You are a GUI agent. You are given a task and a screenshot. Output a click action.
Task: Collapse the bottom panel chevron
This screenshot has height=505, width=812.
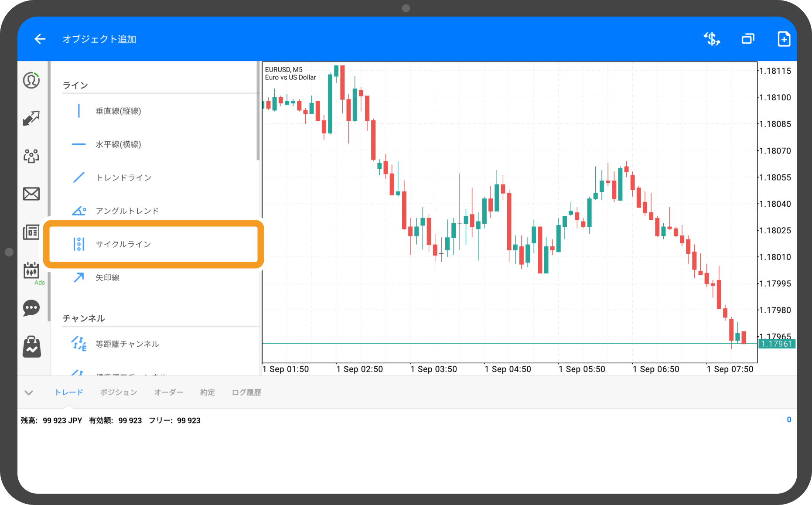point(29,392)
